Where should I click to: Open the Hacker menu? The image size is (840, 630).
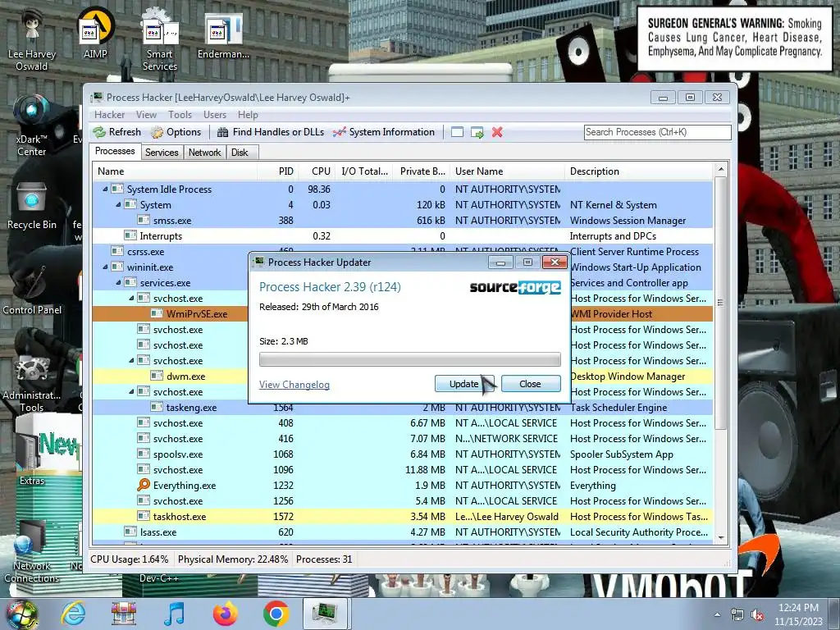coord(109,115)
